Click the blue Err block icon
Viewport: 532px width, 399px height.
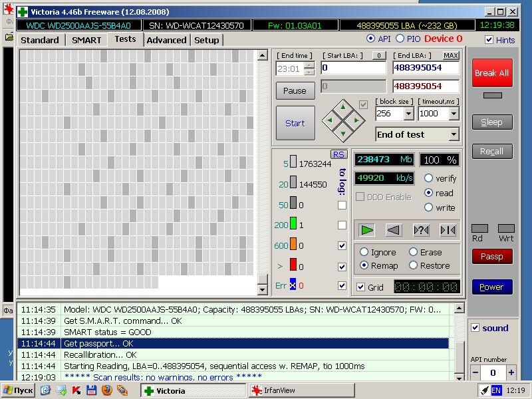(x=293, y=285)
